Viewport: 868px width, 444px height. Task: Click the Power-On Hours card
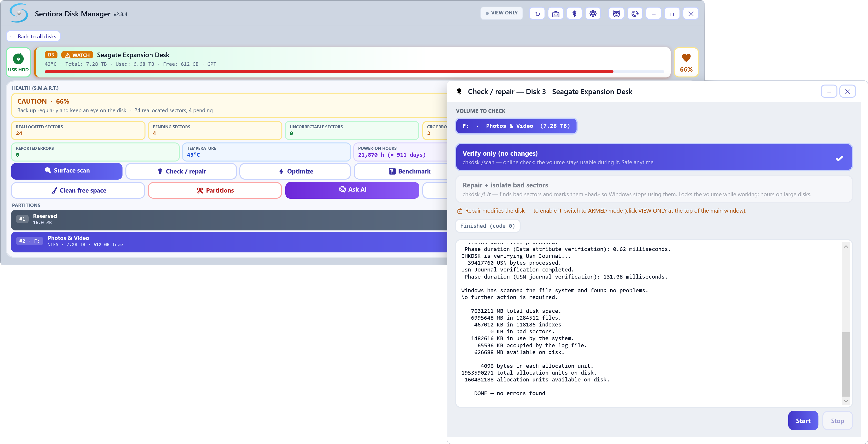click(x=400, y=152)
